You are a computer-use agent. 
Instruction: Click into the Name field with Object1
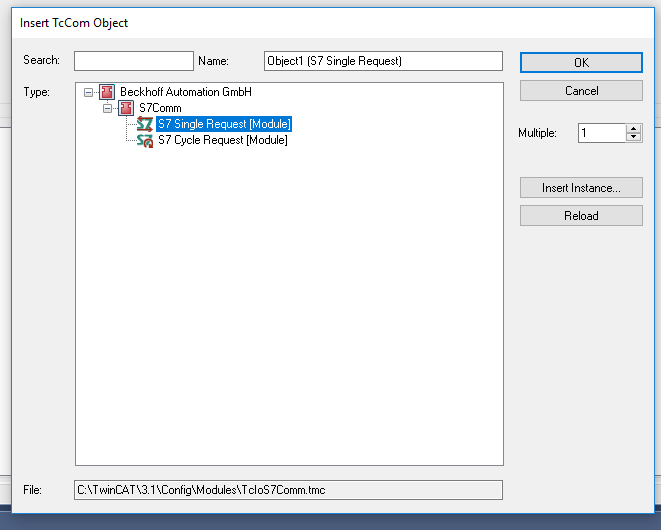(x=383, y=61)
